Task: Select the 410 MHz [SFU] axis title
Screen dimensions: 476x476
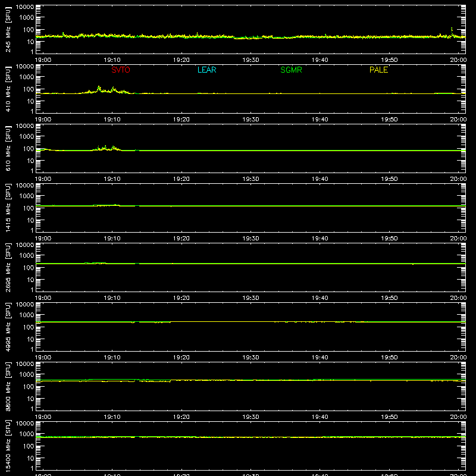Action: click(x=8, y=89)
